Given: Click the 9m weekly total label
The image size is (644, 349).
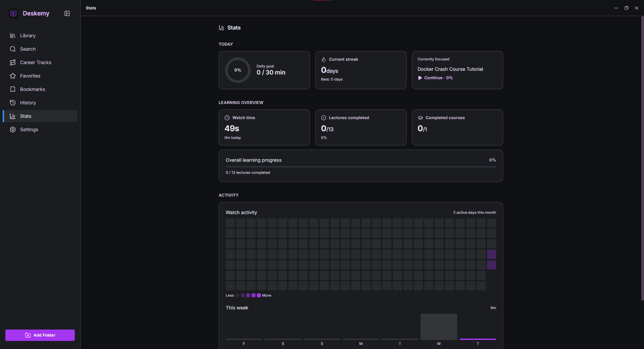Looking at the screenshot, I should pyautogui.click(x=493, y=308).
